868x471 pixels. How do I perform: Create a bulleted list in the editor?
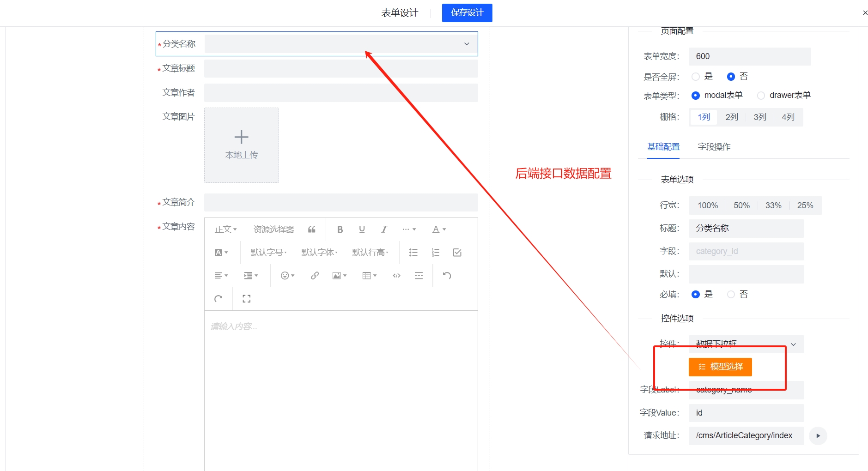pyautogui.click(x=413, y=253)
